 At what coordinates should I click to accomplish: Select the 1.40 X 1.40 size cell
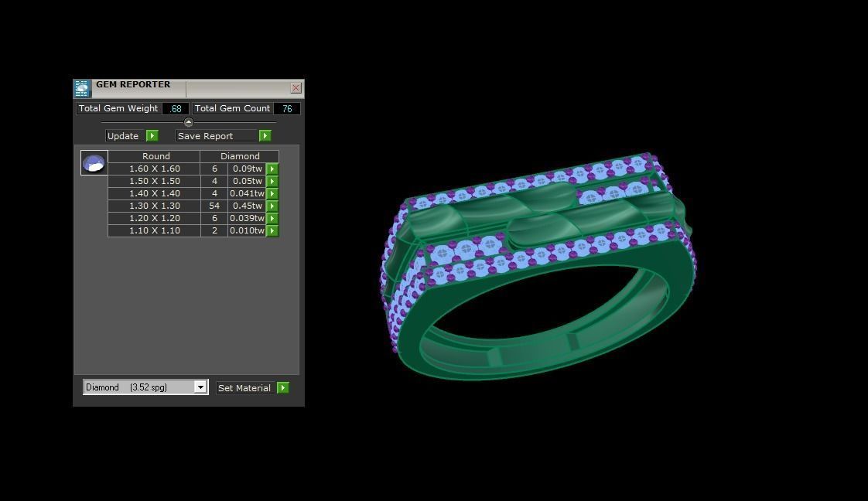point(155,193)
